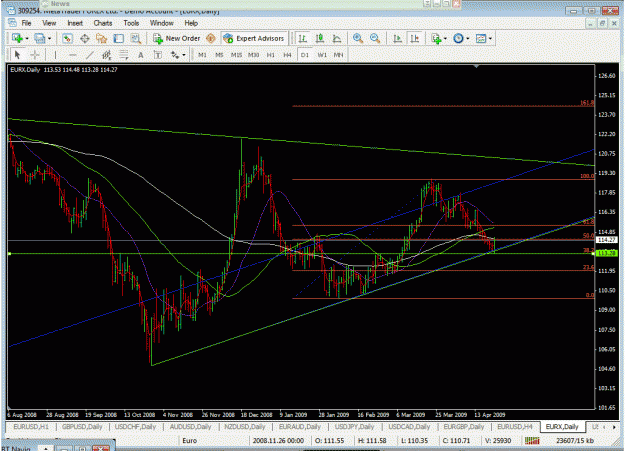Viewport: 625px width, 451px height.
Task: Open the Templates icon
Action: point(481,38)
